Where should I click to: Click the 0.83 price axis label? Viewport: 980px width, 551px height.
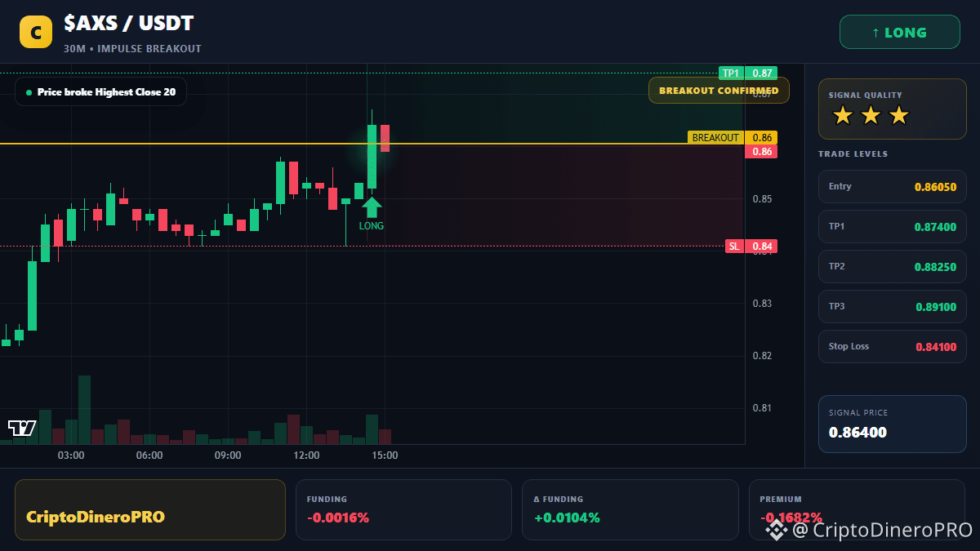(762, 304)
